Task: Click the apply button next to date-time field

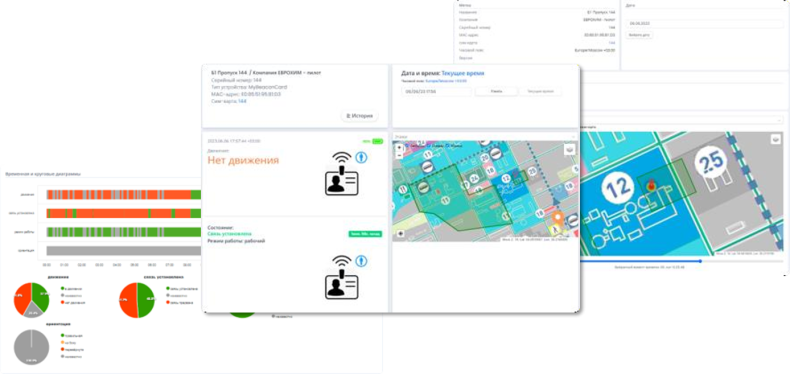Action: click(496, 91)
